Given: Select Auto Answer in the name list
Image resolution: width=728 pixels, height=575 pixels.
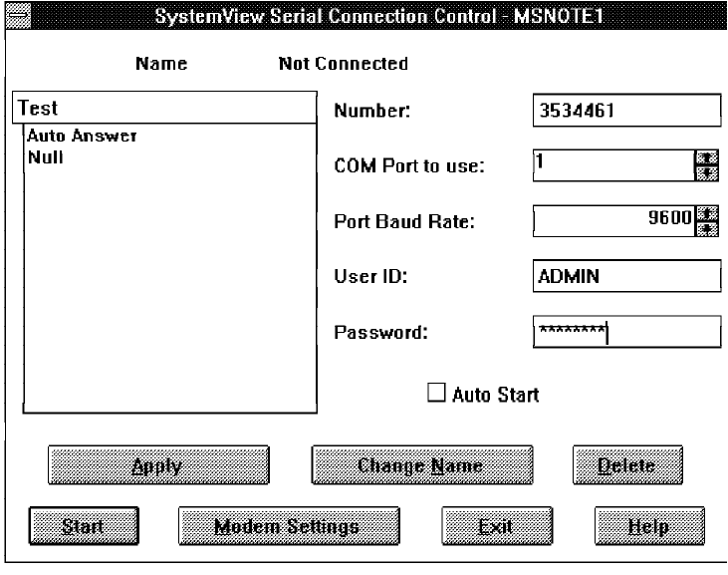Looking at the screenshot, I should click(x=82, y=136).
